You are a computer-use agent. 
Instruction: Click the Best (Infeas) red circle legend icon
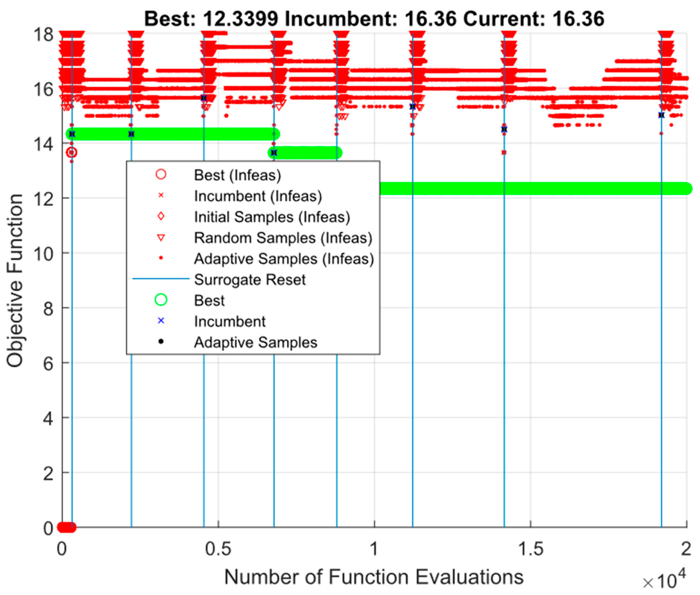[x=161, y=174]
